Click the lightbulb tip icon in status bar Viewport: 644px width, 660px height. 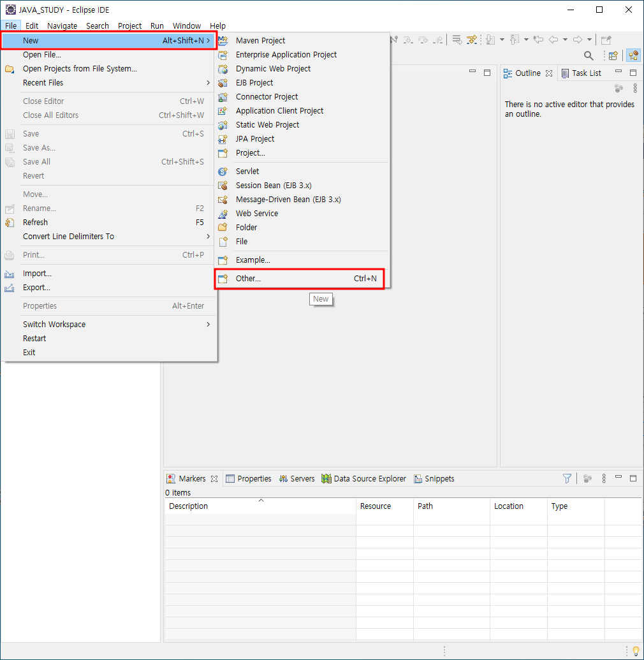tap(636, 651)
